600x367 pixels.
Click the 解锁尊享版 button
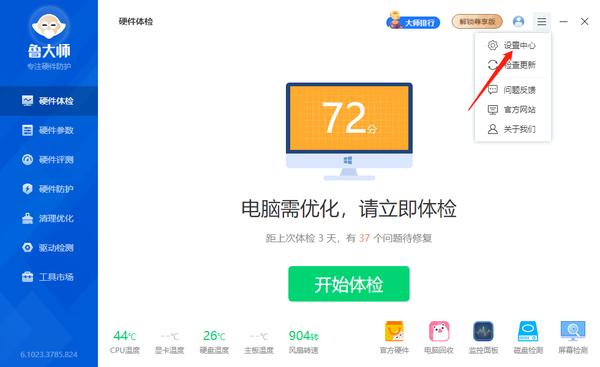point(477,21)
